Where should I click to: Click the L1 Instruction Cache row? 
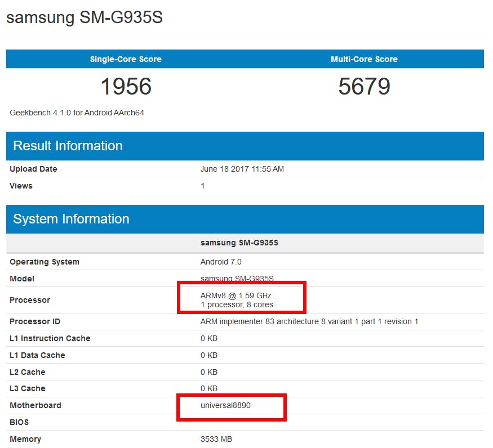[x=51, y=338]
